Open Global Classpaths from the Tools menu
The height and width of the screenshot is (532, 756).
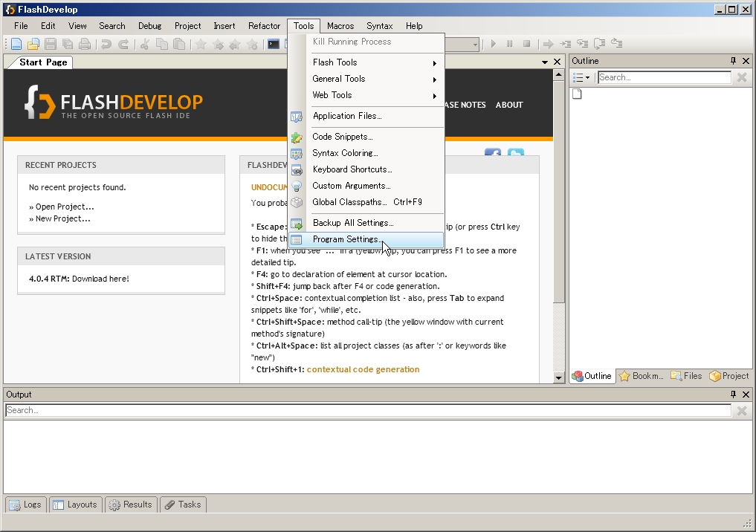pyautogui.click(x=366, y=202)
